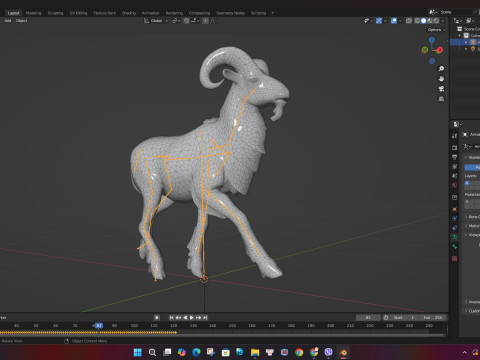Play the animation in reverse
The width and height of the screenshot is (480, 360).
[185, 318]
